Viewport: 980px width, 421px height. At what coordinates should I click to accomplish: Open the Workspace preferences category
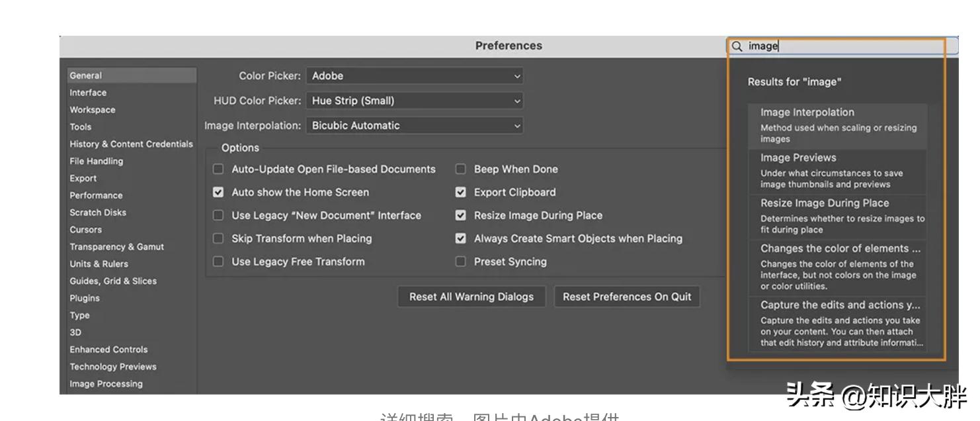(x=93, y=110)
